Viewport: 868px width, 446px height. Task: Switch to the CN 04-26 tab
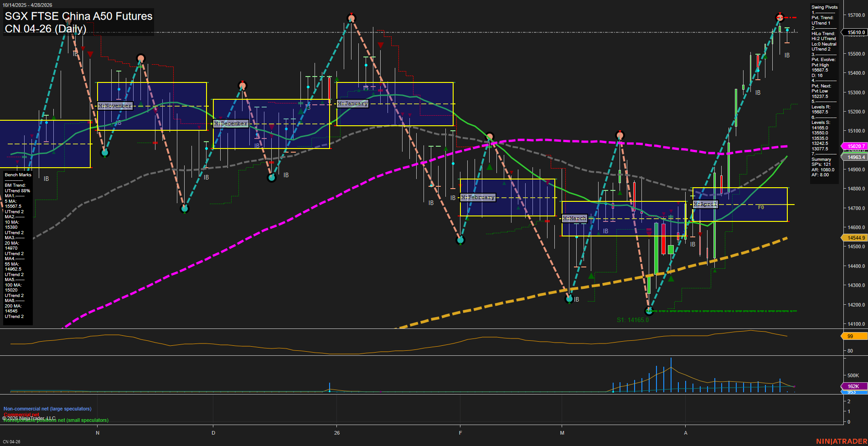(x=12, y=441)
